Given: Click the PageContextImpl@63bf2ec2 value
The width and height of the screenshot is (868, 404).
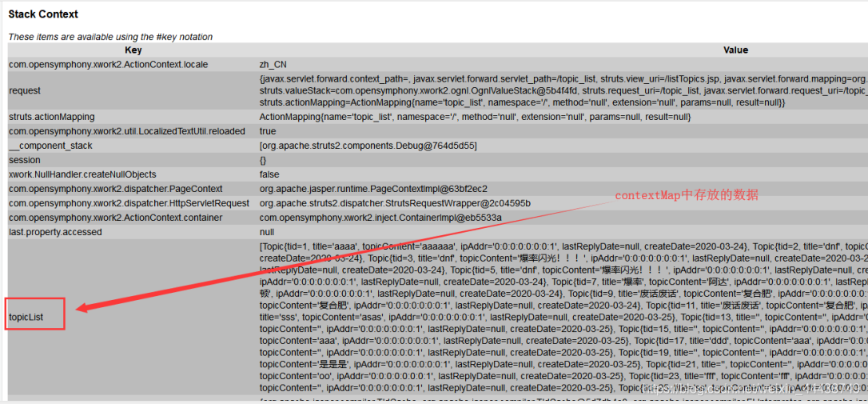Looking at the screenshot, I should click(x=374, y=189).
